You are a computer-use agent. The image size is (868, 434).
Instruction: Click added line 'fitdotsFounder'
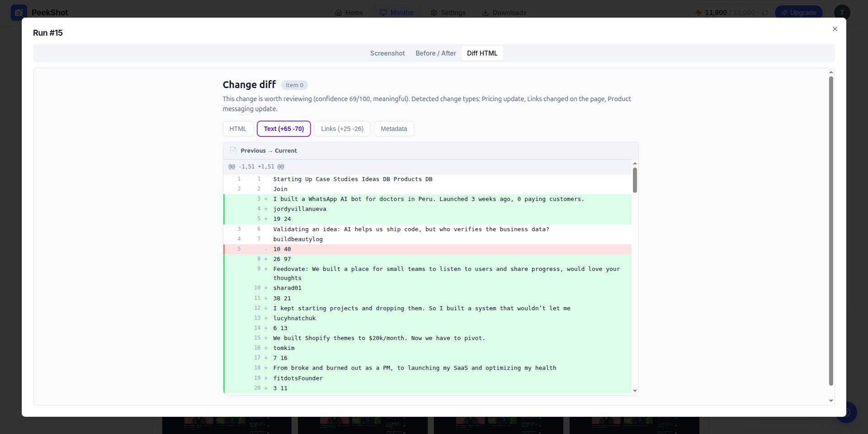tap(427, 378)
